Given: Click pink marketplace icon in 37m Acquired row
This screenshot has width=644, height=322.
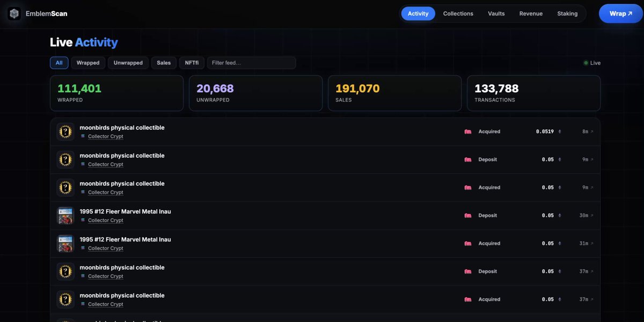Looking at the screenshot, I should pyautogui.click(x=468, y=299).
